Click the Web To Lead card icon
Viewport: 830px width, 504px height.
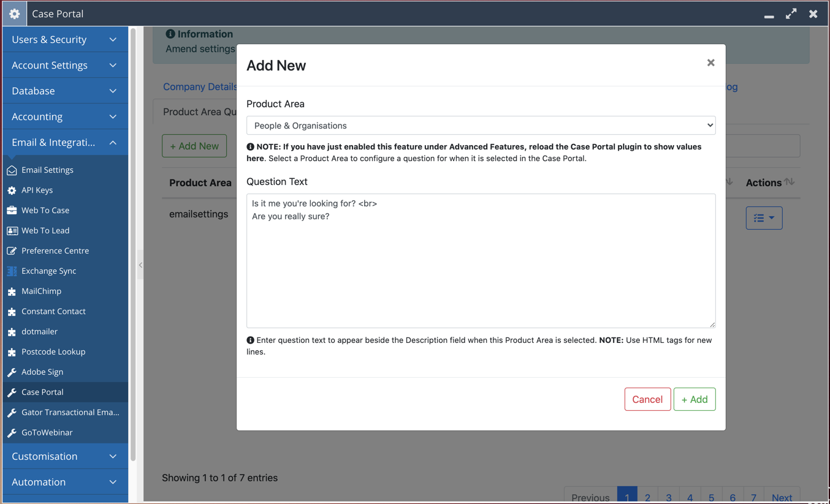coord(12,231)
